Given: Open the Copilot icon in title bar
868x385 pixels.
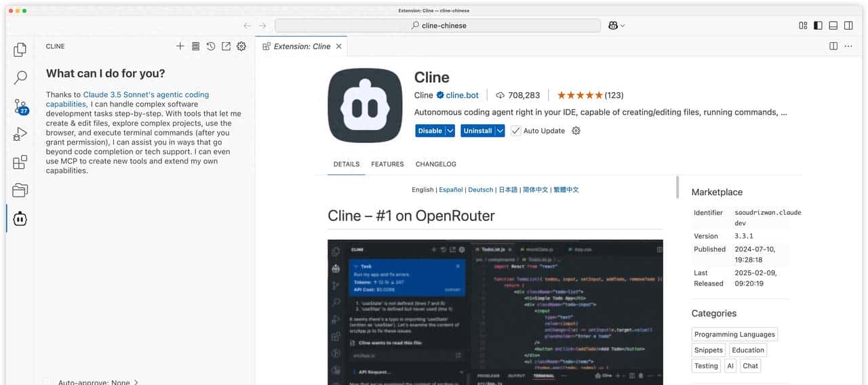Looking at the screenshot, I should 613,26.
